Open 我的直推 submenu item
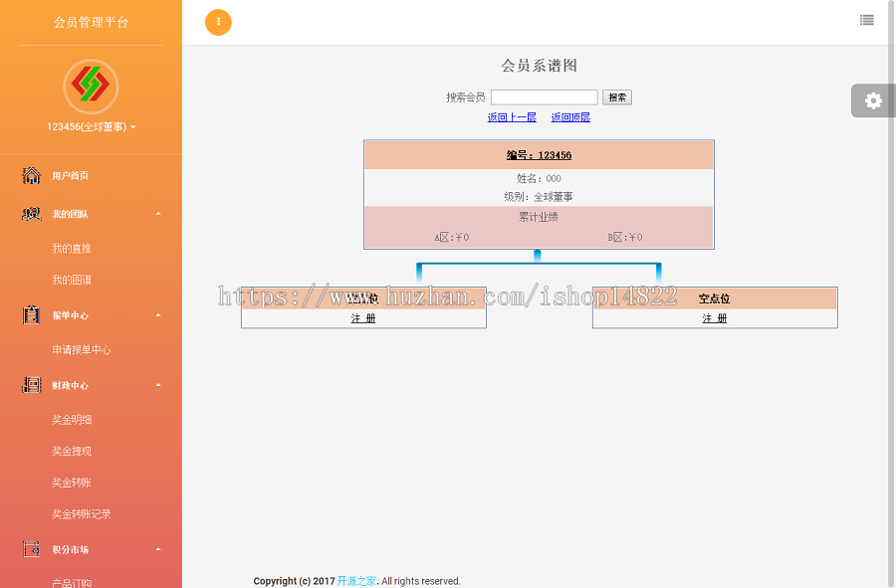This screenshot has height=588, width=896. click(72, 249)
